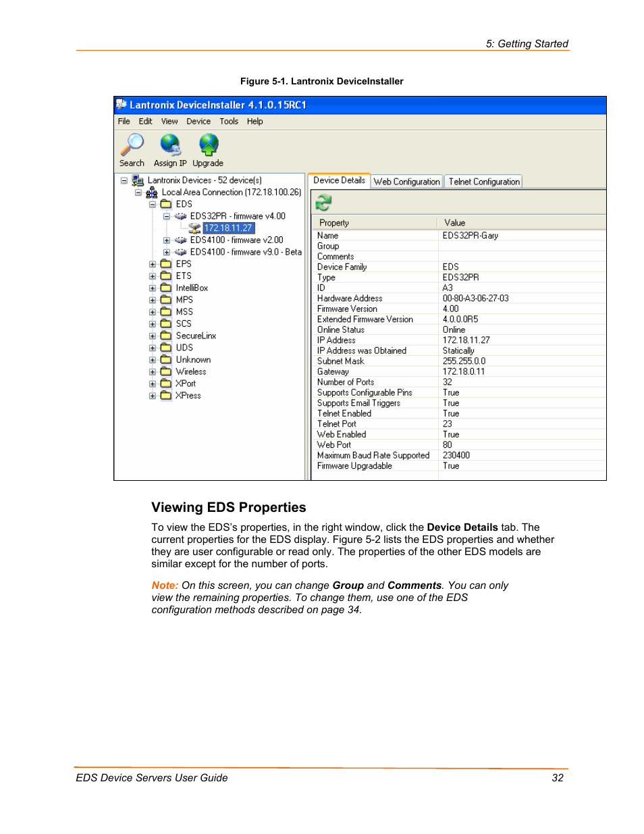Click the EDS folder icon
This screenshot has width=644, height=834.
tap(166, 204)
